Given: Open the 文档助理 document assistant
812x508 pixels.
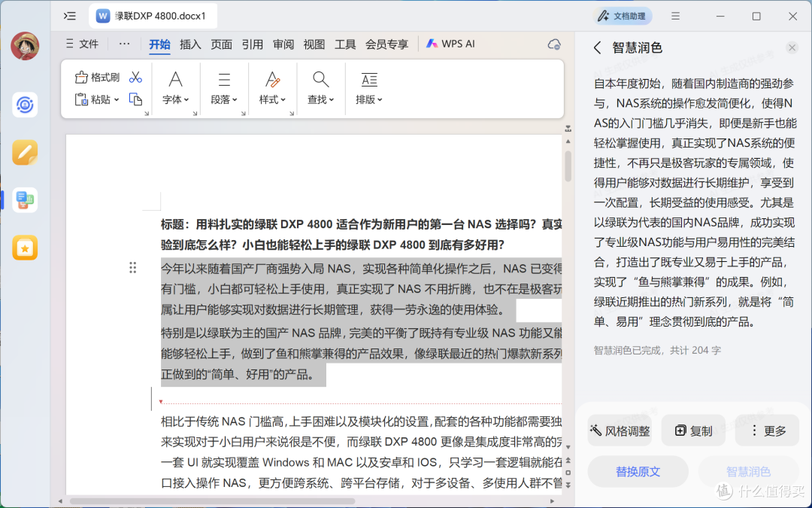Looking at the screenshot, I should [x=623, y=16].
